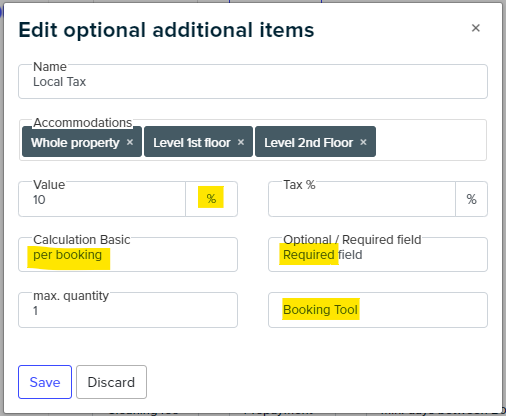
Task: Open the highlighted % unit selector for Value
Action: pos(211,199)
